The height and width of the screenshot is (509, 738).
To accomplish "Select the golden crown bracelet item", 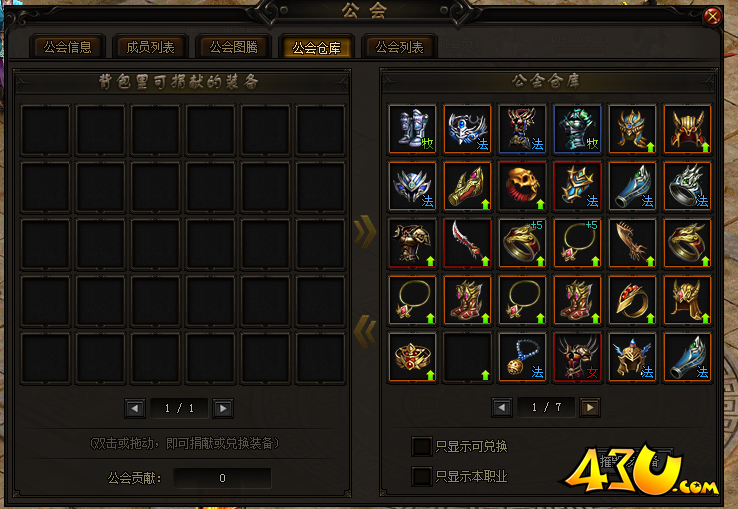I will 413,357.
